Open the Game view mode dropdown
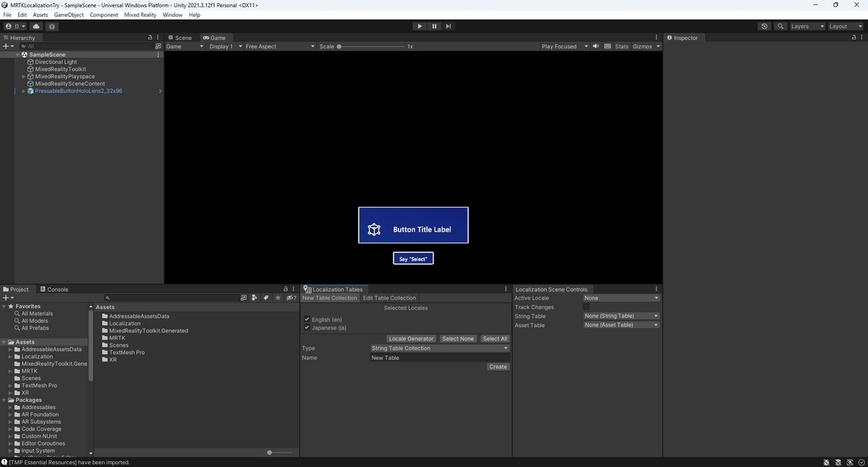 click(185, 46)
